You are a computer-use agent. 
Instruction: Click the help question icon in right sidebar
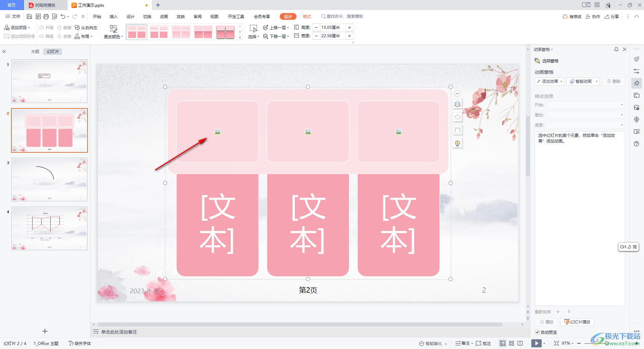pyautogui.click(x=637, y=144)
